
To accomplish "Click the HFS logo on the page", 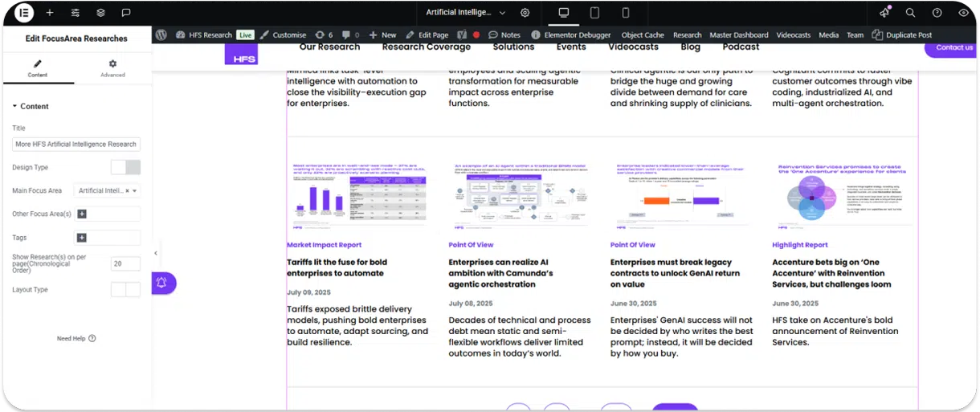I will tap(241, 54).
